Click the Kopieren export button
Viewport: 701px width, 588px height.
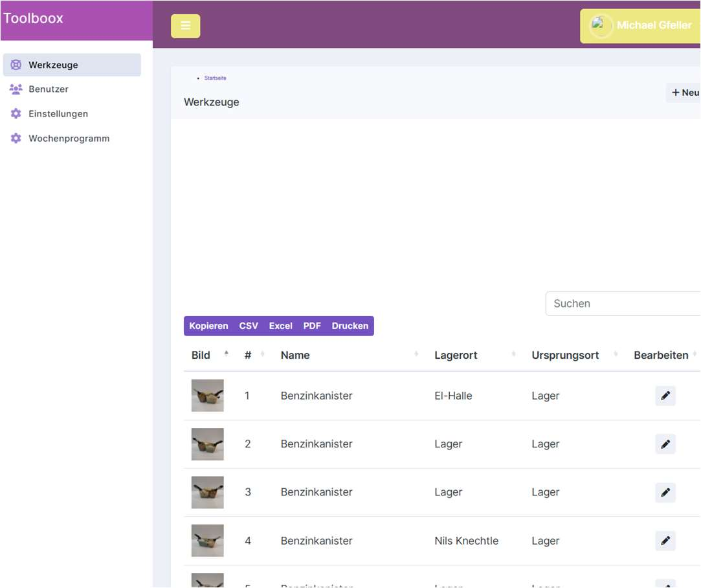(x=208, y=326)
